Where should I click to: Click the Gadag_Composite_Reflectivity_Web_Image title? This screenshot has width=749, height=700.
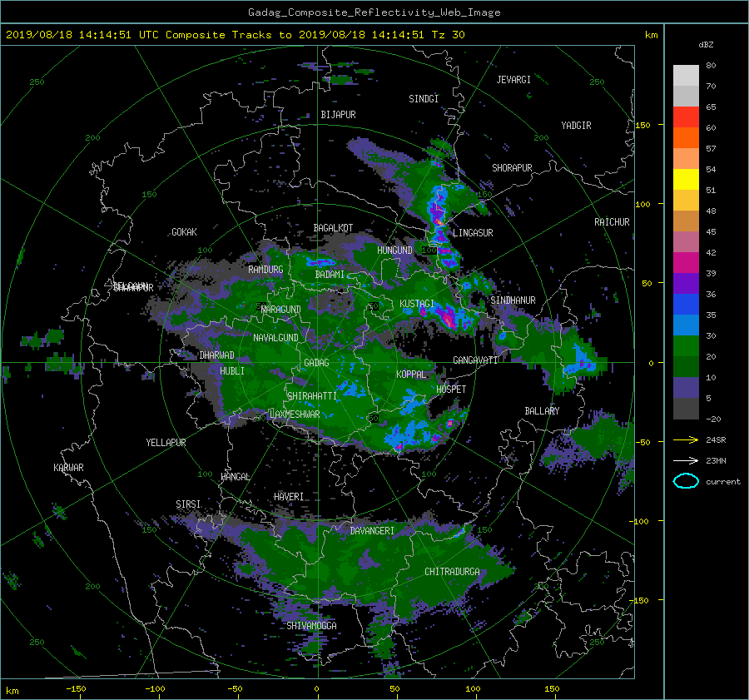click(x=374, y=12)
